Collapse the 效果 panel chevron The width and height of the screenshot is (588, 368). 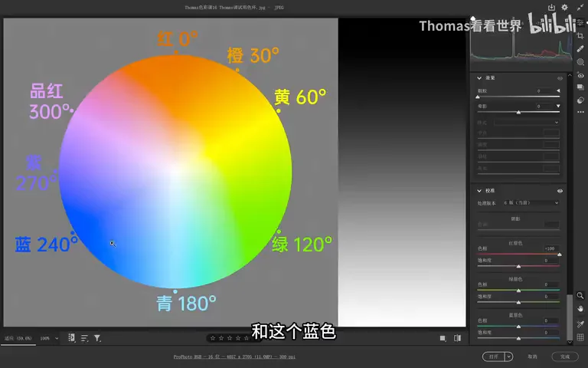[479, 78]
